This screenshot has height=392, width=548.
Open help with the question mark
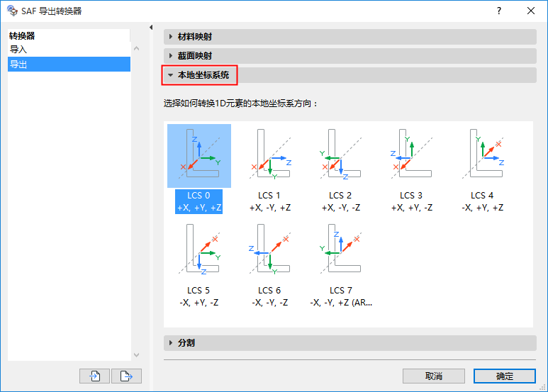pyautogui.click(x=499, y=11)
